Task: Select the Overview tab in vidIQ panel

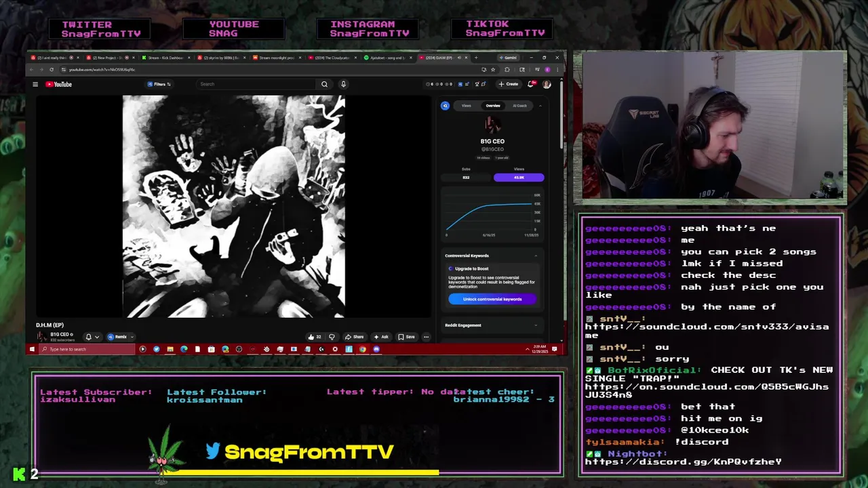Action: (493, 106)
